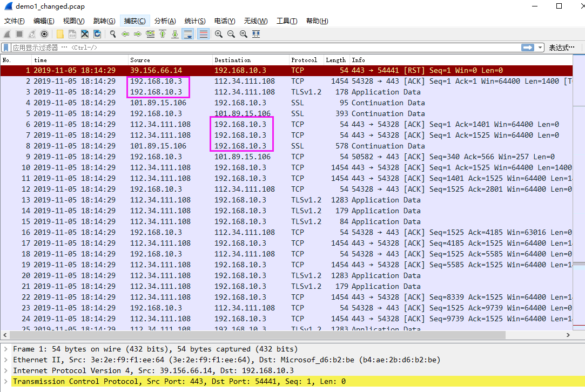Select packet 3 TLSv1.2 Application Data 178
The image size is (585, 392).
(x=286, y=92)
